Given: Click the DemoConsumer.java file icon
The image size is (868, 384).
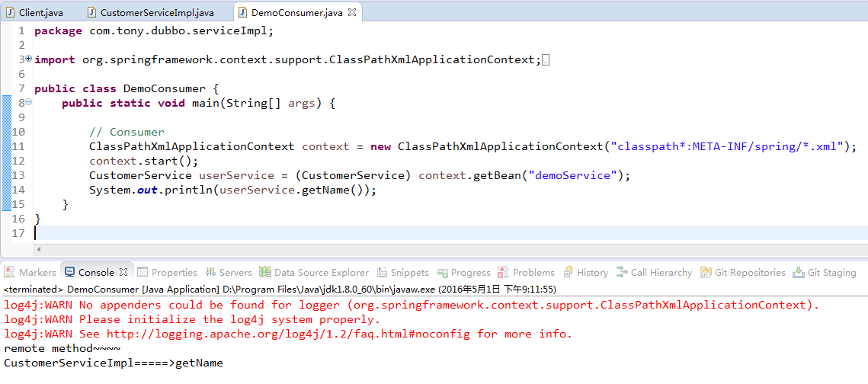Looking at the screenshot, I should pyautogui.click(x=242, y=12).
